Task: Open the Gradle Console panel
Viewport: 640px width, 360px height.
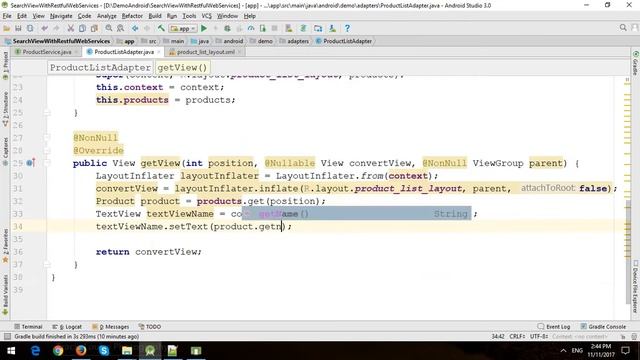Action: (603, 327)
